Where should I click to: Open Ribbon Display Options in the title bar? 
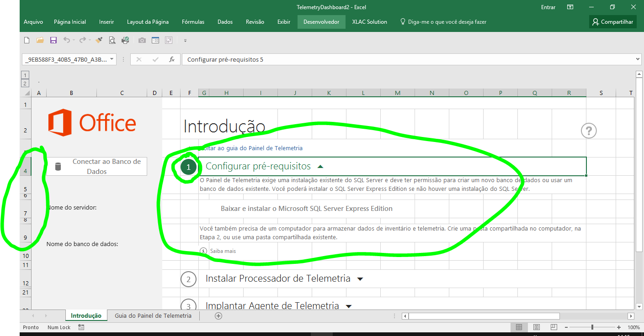coord(570,7)
